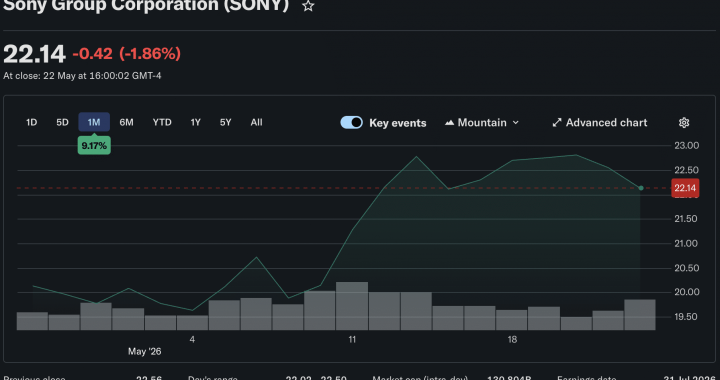Click the 18 date label on x-axis
Image resolution: width=720 pixels, height=380 pixels.
click(x=512, y=340)
